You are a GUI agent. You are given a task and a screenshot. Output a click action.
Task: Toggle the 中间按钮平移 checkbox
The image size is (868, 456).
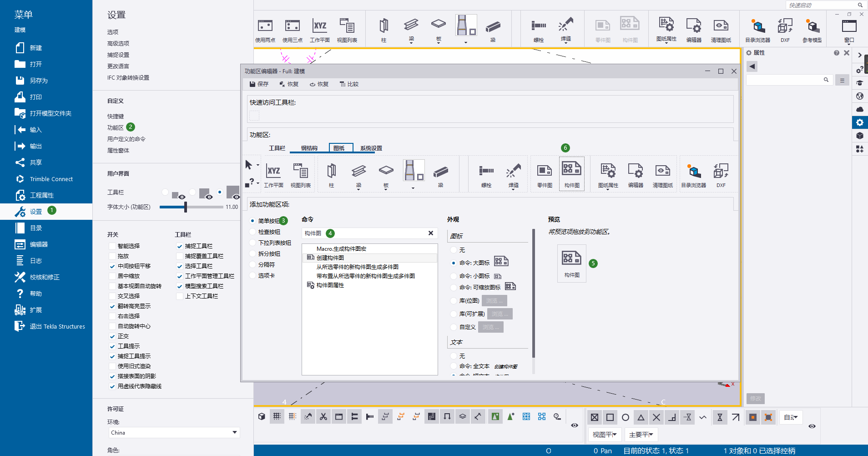click(x=112, y=266)
